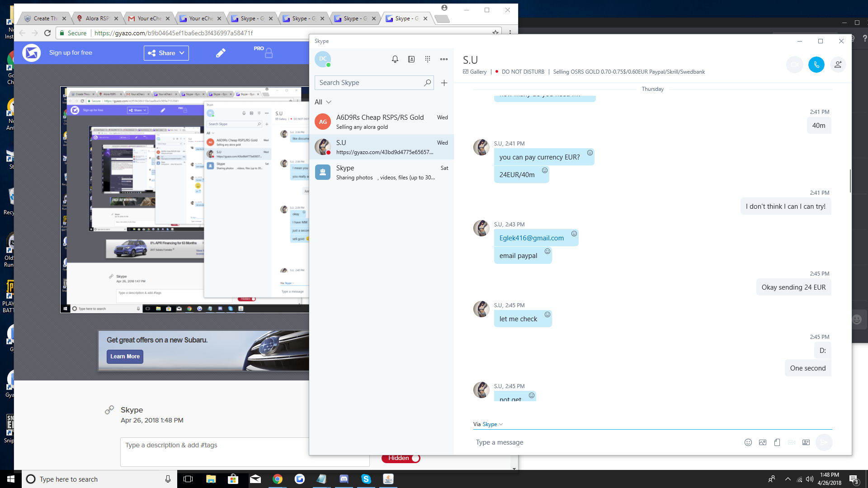This screenshot has width=868, height=488.
Task: Open the Skype dial pad
Action: [x=427, y=59]
